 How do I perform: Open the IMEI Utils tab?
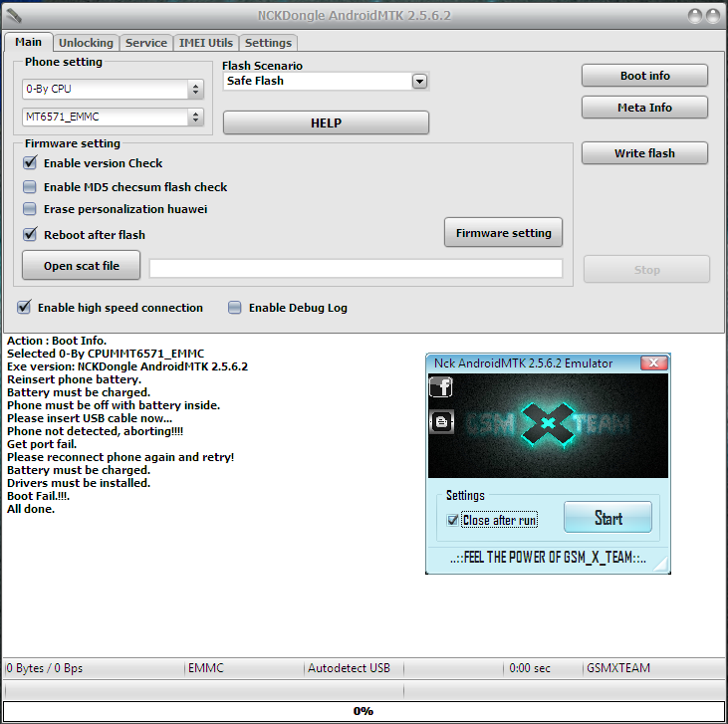[x=206, y=43]
